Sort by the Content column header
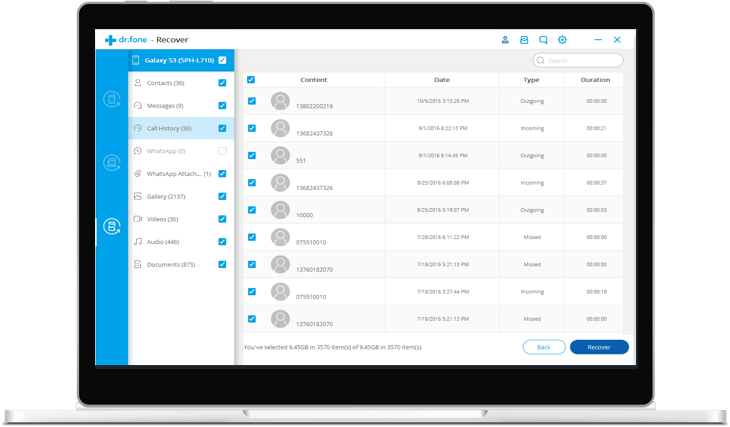Screen dimensions: 730x427 [x=314, y=80]
